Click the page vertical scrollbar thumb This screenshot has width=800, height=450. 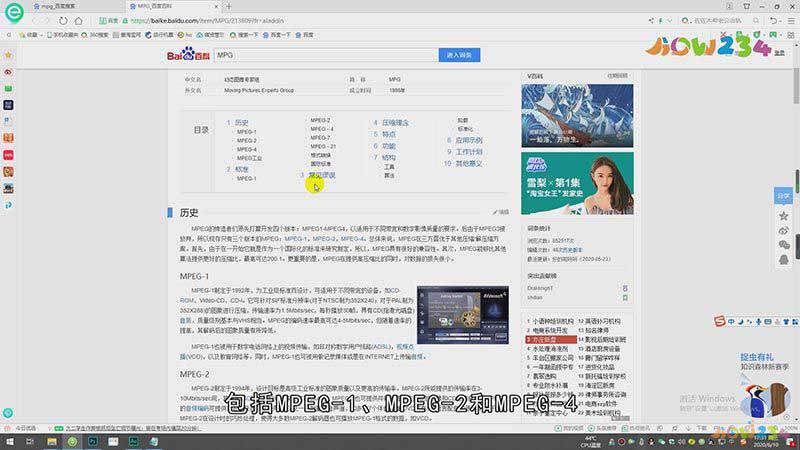click(796, 86)
